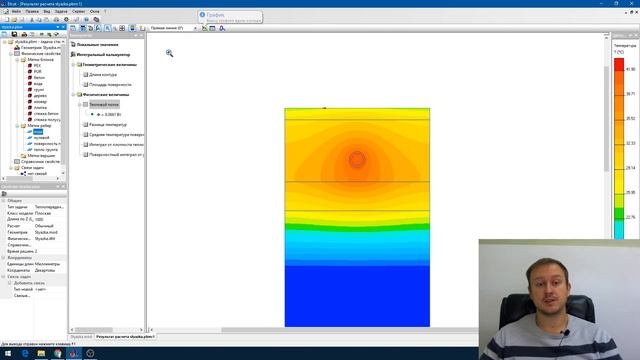
Task: Open the contour type dropdown 'Прямая линия'
Action: click(x=173, y=28)
